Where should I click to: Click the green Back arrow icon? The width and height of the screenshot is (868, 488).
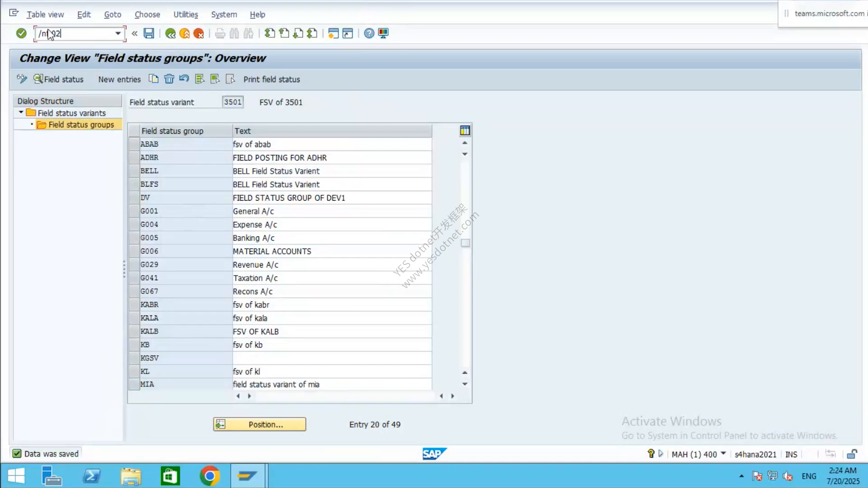(170, 33)
